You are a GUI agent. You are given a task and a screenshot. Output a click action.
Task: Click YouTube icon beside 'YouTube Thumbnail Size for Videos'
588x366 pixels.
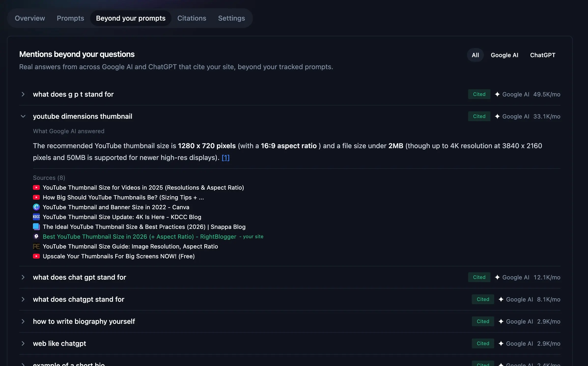tap(36, 187)
